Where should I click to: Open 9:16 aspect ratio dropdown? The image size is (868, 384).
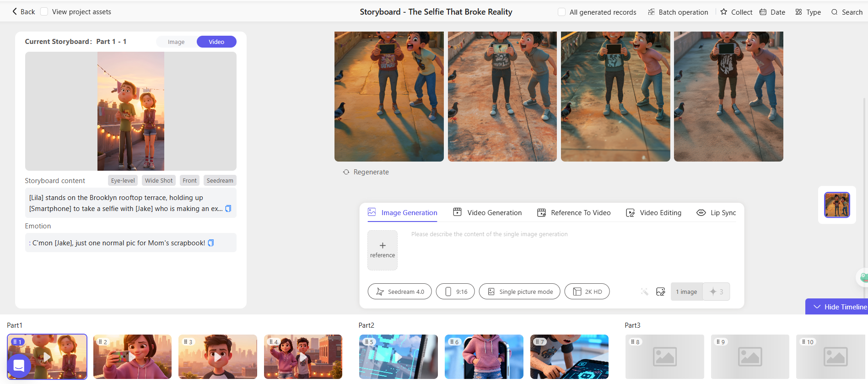click(x=455, y=292)
